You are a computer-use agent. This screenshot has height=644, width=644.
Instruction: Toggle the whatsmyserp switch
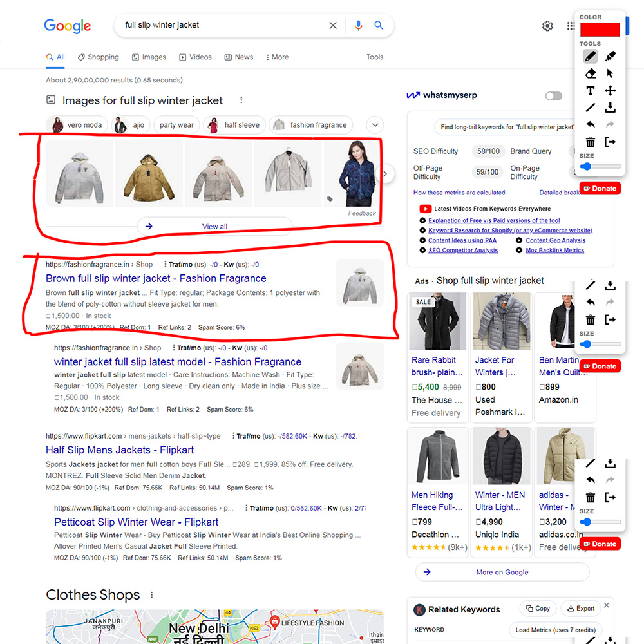553,96
